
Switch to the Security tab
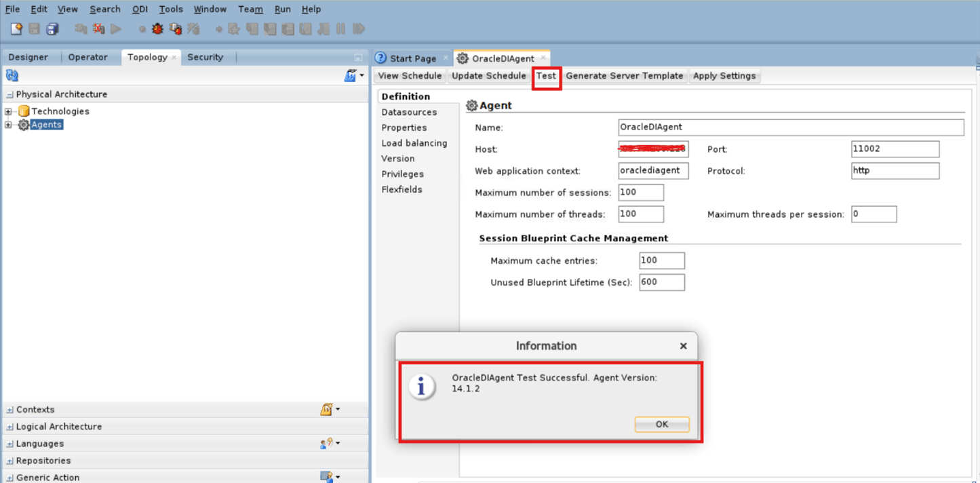tap(205, 57)
